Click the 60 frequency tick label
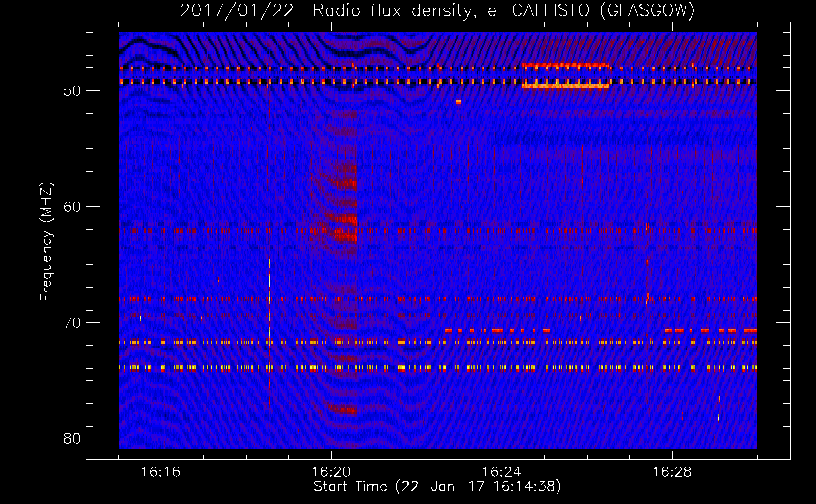816x504 pixels. [x=72, y=207]
